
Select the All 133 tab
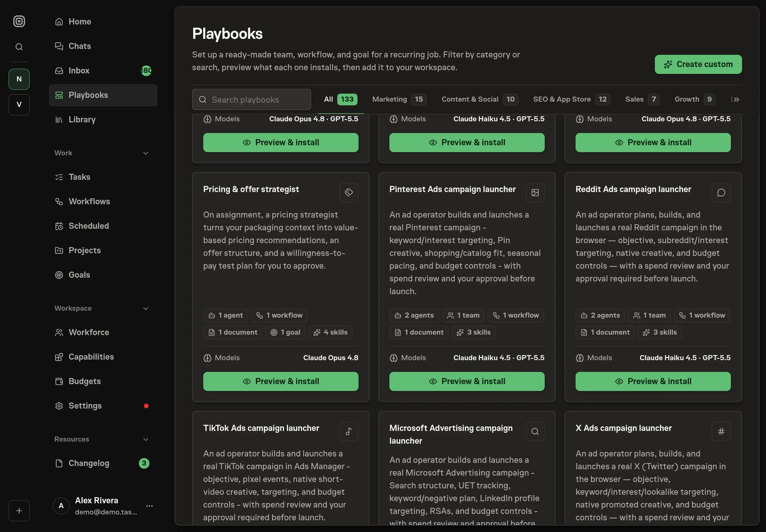tap(340, 99)
